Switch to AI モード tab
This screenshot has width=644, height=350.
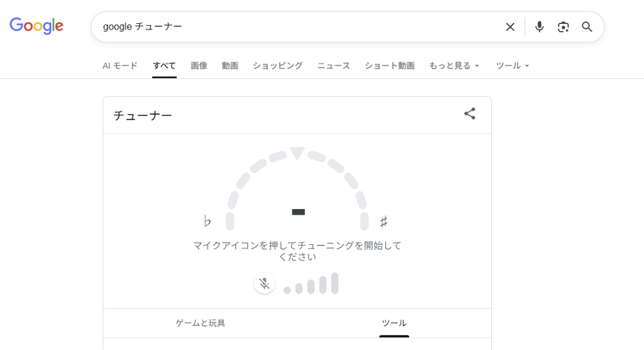point(119,65)
